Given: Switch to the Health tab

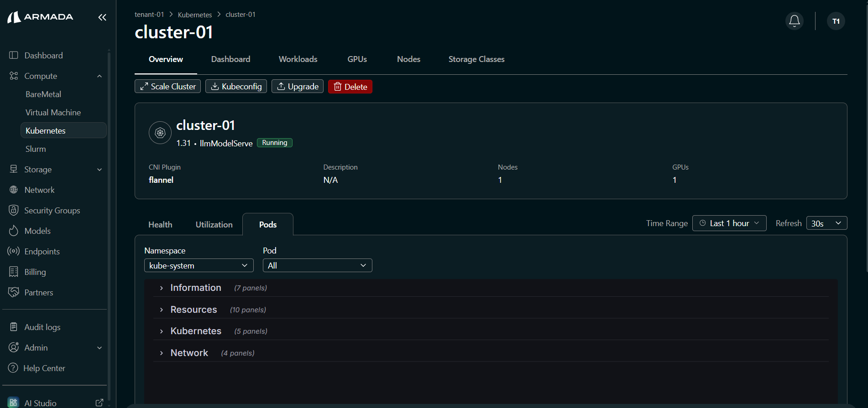Looking at the screenshot, I should [160, 225].
